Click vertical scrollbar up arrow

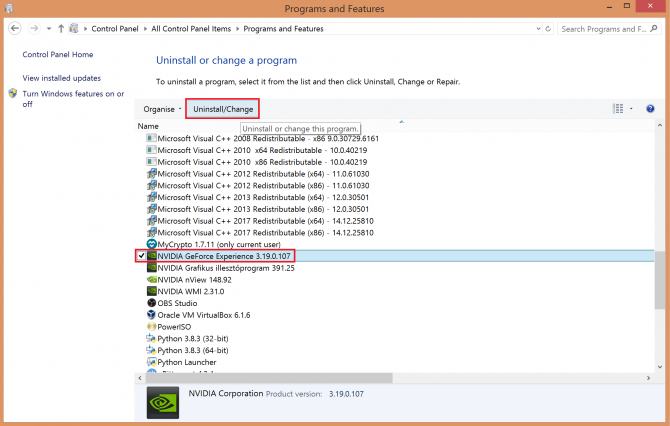coord(660,126)
